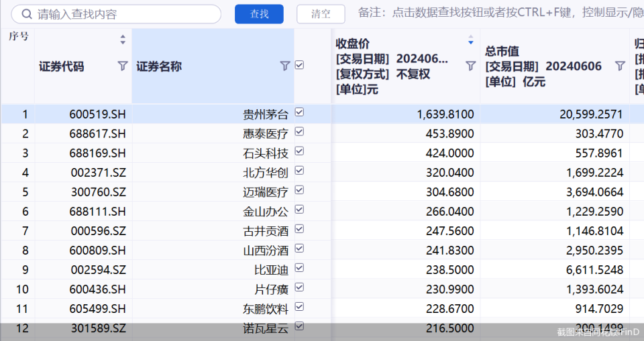
Task: Select cell 300760.SZ
Action: tap(83, 192)
